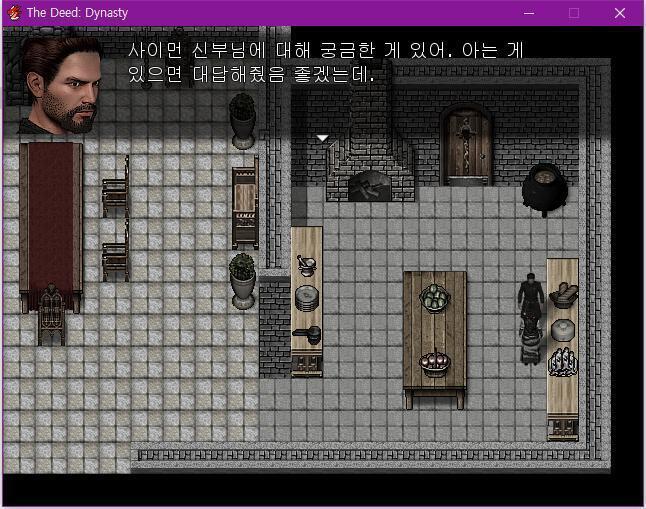Click the stack of plates on counter

(307, 298)
